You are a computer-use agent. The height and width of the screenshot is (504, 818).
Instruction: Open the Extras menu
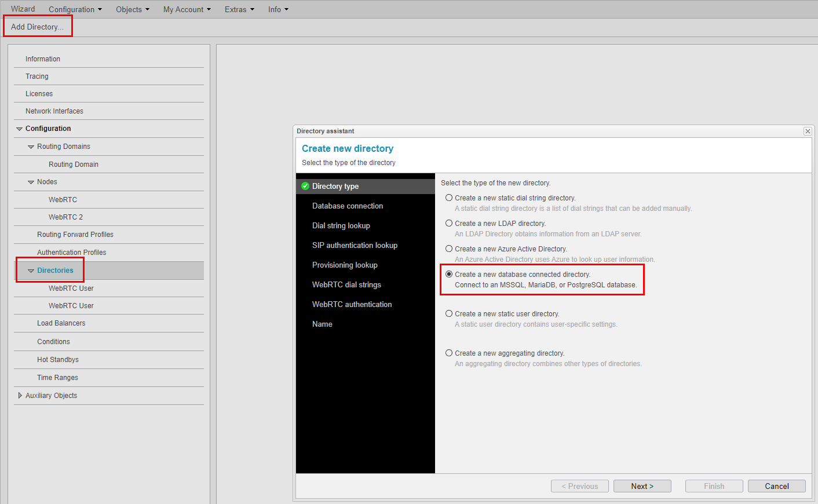(x=239, y=9)
